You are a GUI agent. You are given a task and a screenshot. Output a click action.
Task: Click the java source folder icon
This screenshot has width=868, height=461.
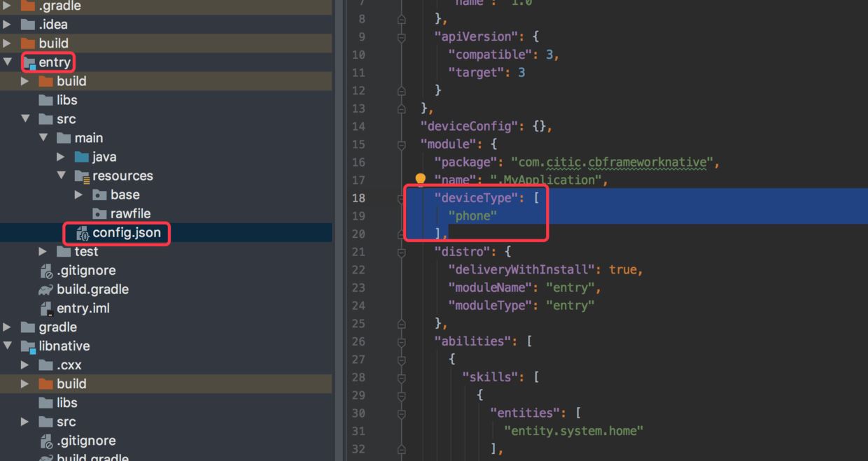[82, 157]
